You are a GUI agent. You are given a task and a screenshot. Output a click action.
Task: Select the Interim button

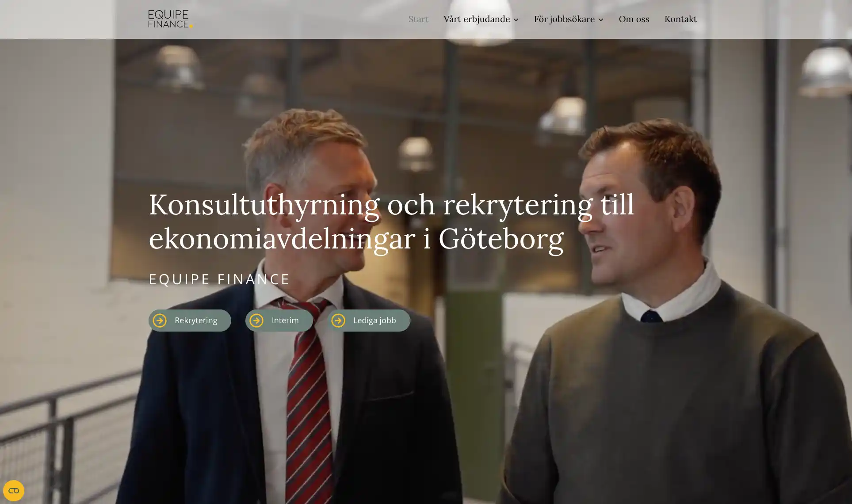pos(279,321)
